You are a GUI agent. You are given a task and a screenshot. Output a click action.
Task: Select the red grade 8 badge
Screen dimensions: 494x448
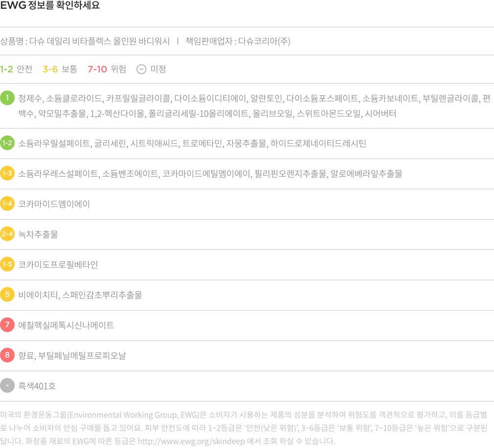tap(7, 355)
